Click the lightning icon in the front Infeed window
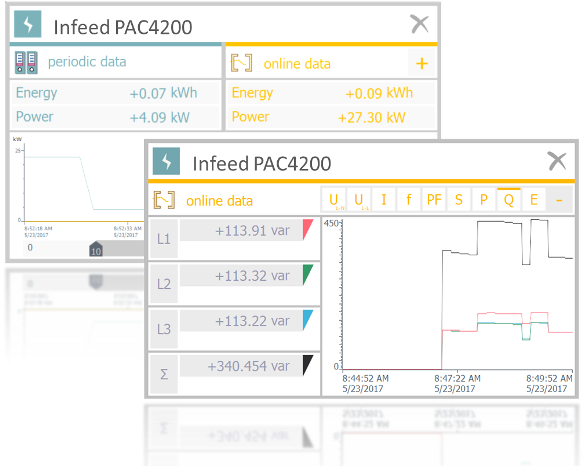This screenshot has width=583, height=466. [166, 161]
